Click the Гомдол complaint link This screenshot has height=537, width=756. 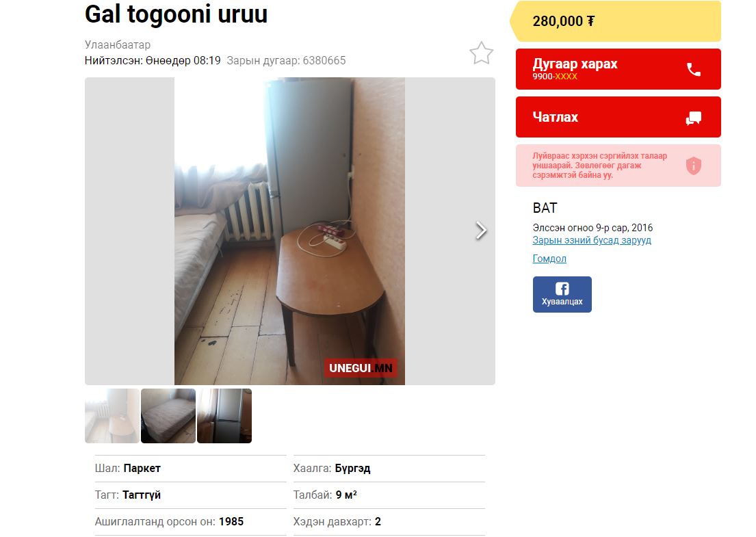[549, 259]
